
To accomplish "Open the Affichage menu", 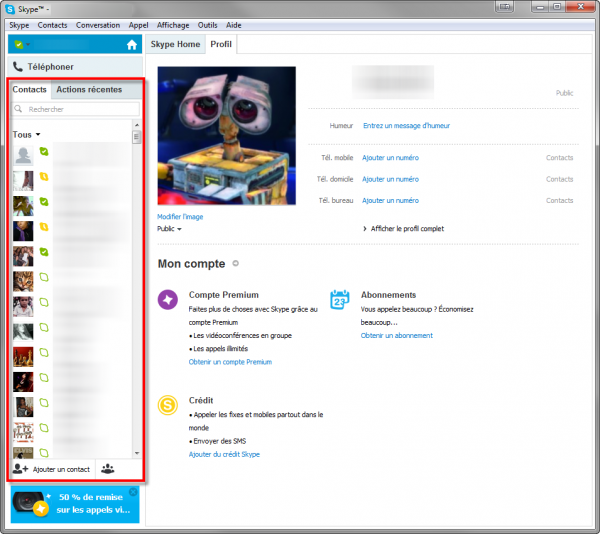I will click(173, 25).
